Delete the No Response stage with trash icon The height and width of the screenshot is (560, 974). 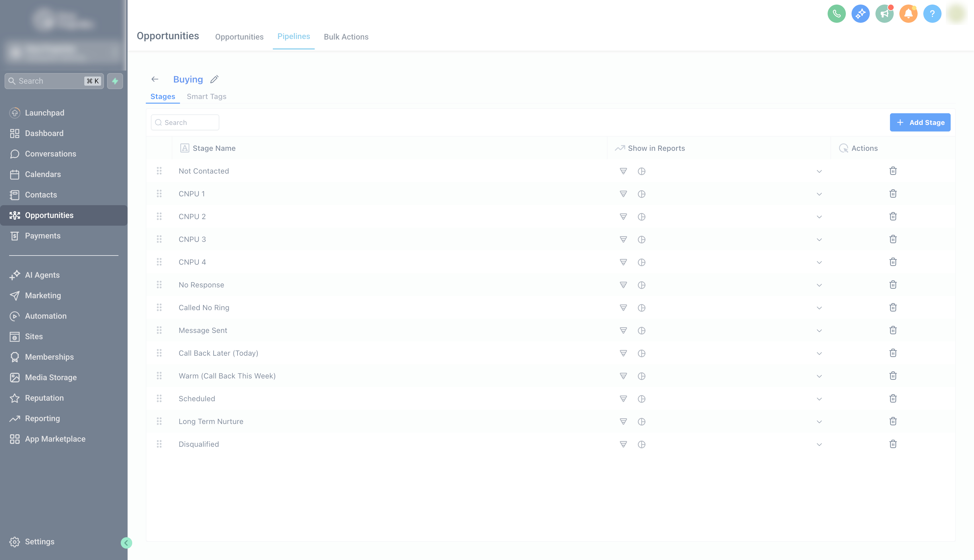click(893, 285)
